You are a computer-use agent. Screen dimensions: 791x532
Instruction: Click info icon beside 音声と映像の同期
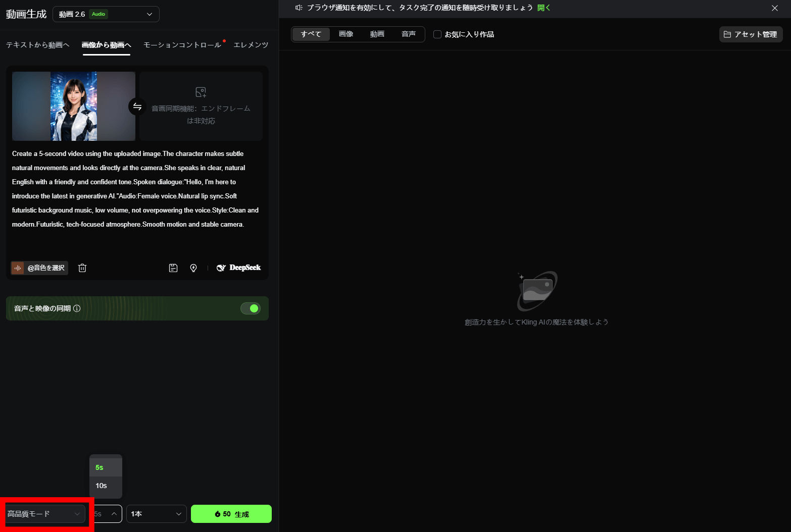(x=77, y=308)
